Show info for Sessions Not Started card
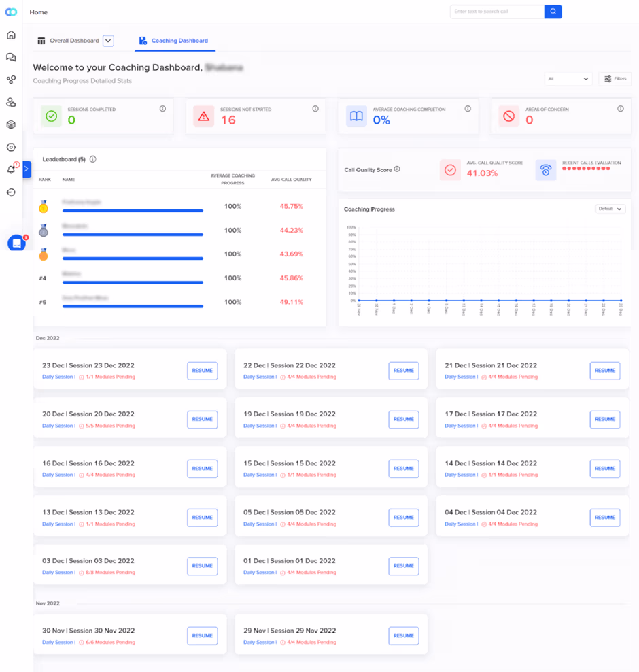Image resolution: width=639 pixels, height=672 pixels. pos(315,109)
